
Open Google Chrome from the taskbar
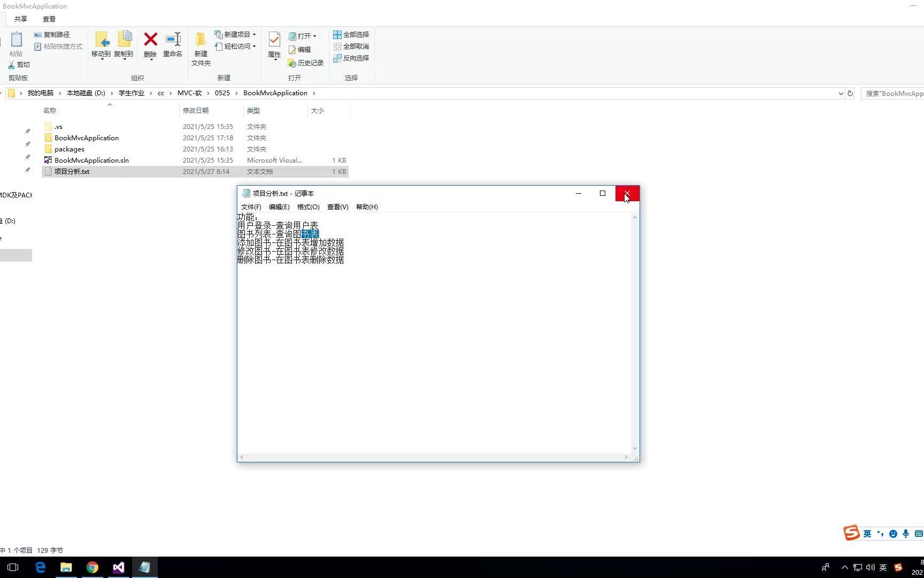pos(93,567)
